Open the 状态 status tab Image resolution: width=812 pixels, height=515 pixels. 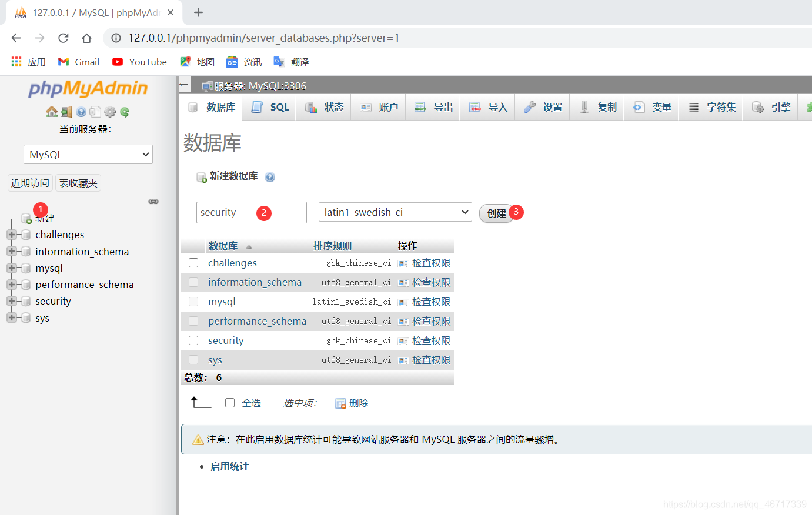pos(323,107)
